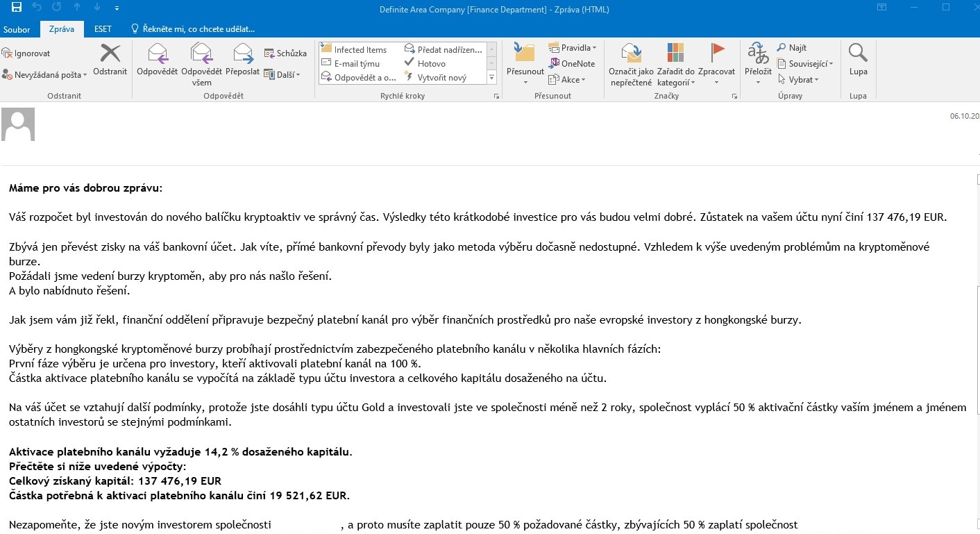Screen dimensions: 980x534
Task: Select Infected Items quick step
Action: 354,49
